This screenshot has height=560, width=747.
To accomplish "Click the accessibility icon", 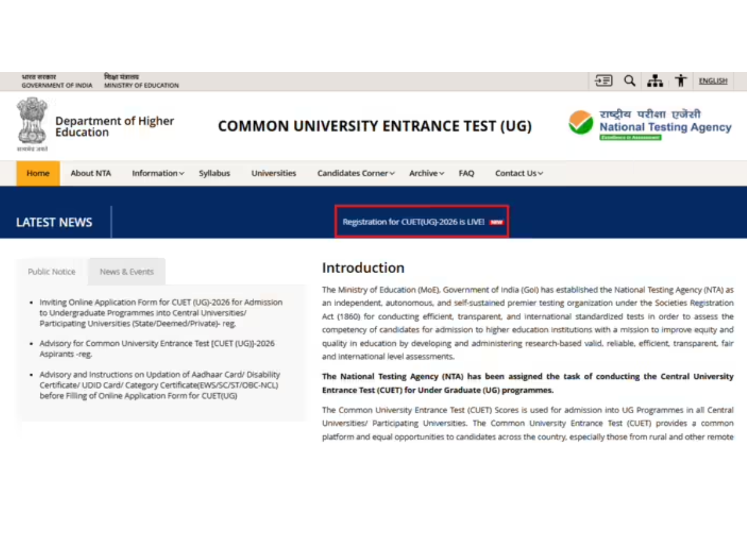I will click(x=680, y=80).
